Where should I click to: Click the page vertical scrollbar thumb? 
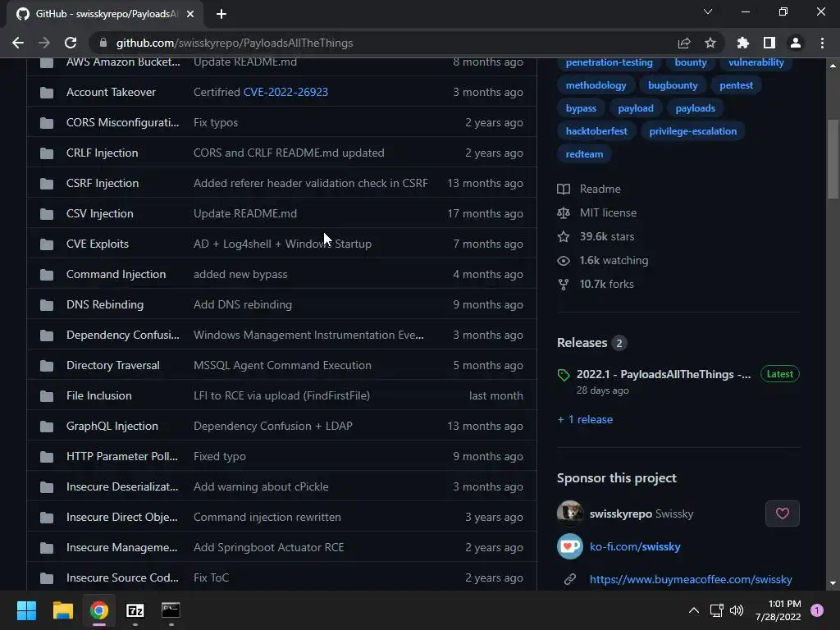(833, 159)
